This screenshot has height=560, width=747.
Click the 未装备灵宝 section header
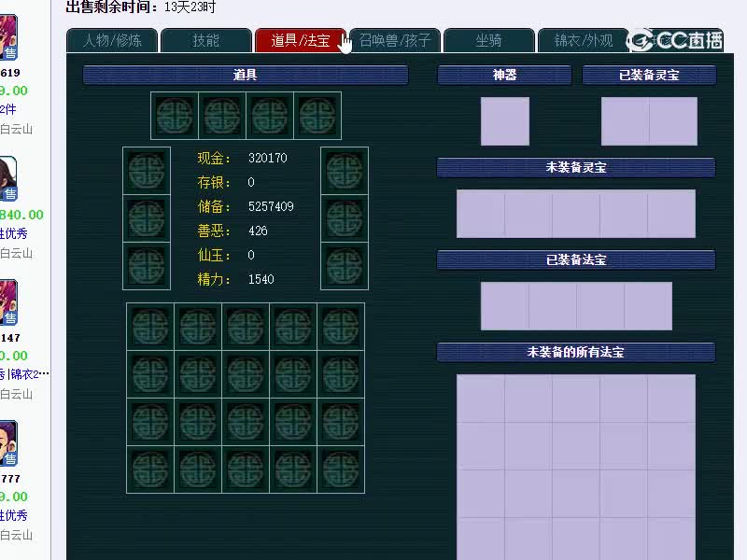click(576, 167)
